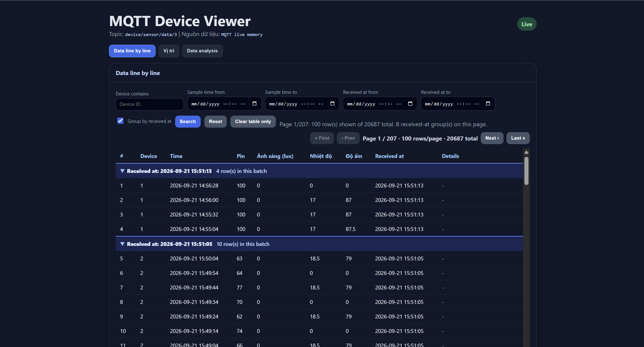
Task: Select time cell 2026-09-21 15:49:54
Action: (x=194, y=273)
